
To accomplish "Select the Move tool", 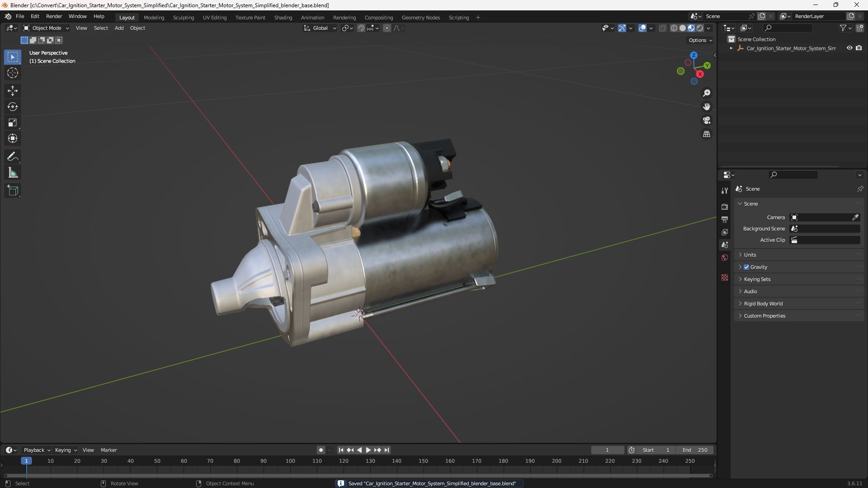I will pyautogui.click(x=13, y=91).
